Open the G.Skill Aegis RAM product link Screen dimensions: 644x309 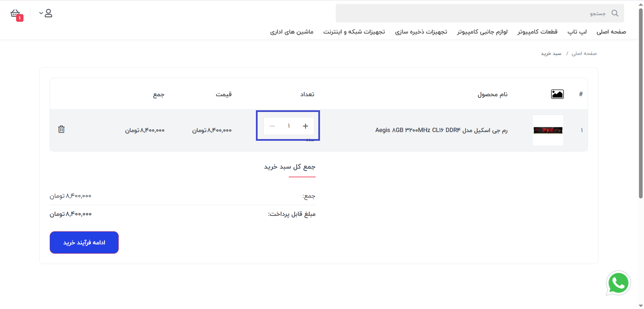pos(441,130)
